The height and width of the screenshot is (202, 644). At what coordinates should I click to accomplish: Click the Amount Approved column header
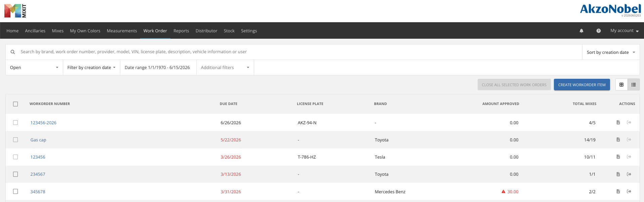500,104
